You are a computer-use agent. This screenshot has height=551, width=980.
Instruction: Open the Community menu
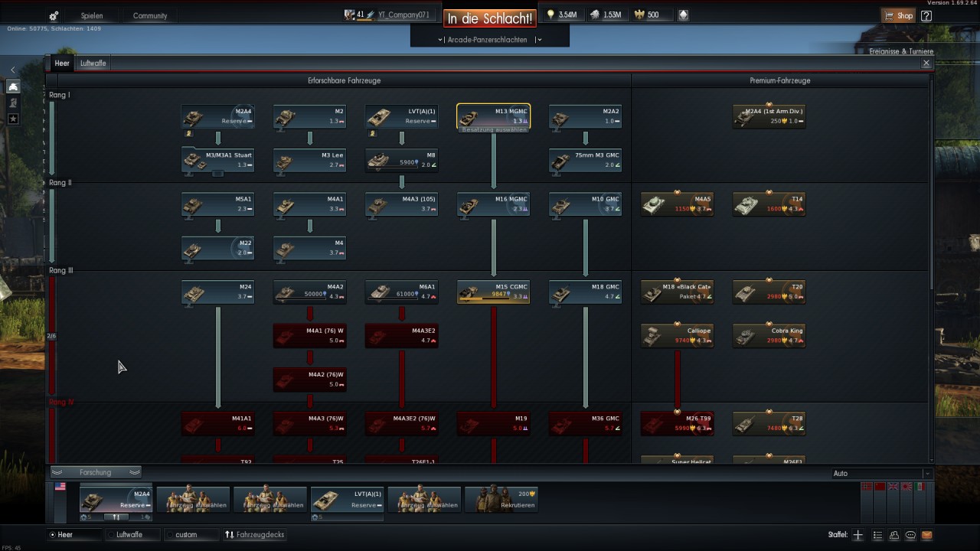tap(150, 15)
